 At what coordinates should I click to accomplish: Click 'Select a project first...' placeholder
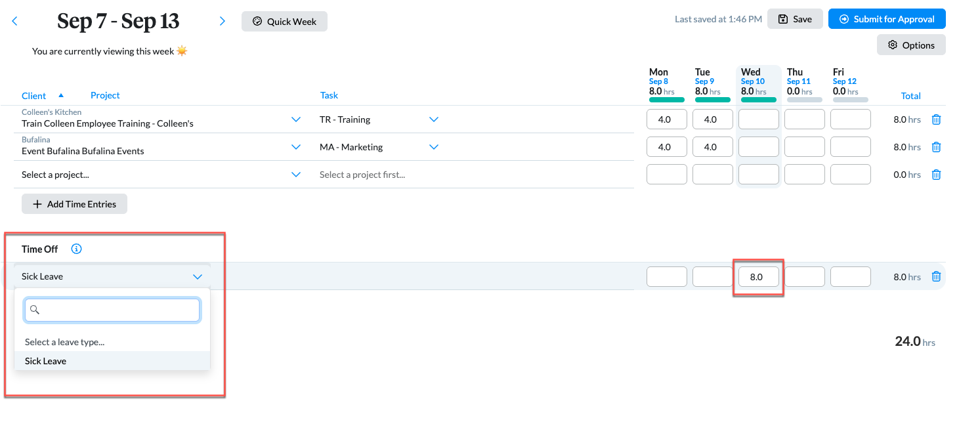point(362,175)
